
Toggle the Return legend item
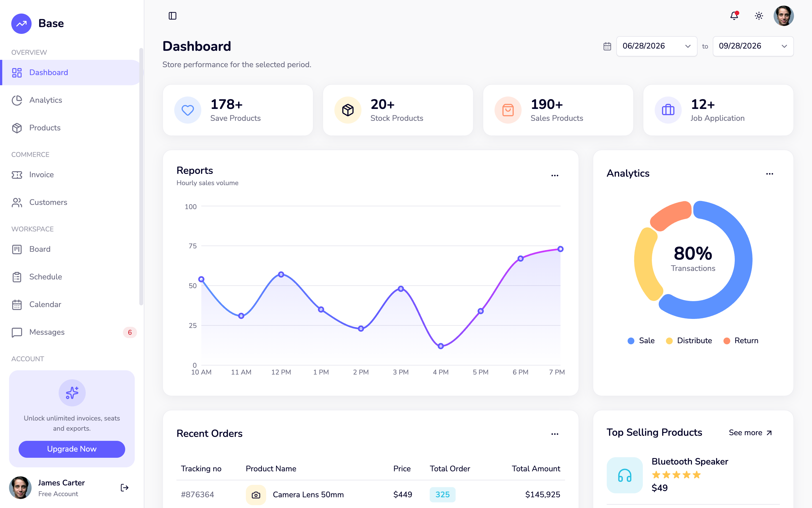pyautogui.click(x=741, y=341)
